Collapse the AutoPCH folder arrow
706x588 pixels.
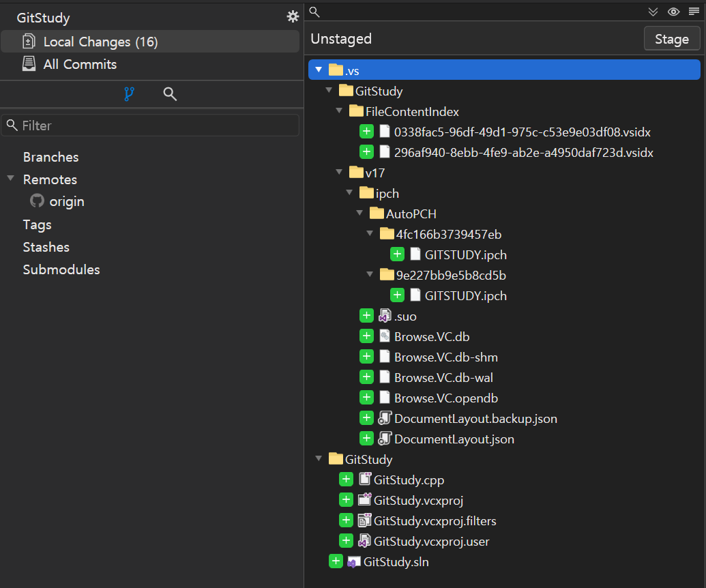(359, 213)
